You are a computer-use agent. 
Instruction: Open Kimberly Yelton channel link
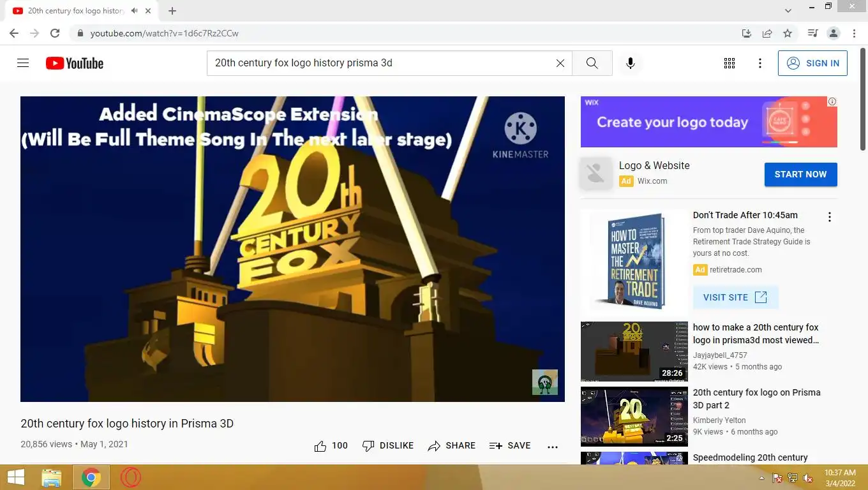pyautogui.click(x=719, y=420)
